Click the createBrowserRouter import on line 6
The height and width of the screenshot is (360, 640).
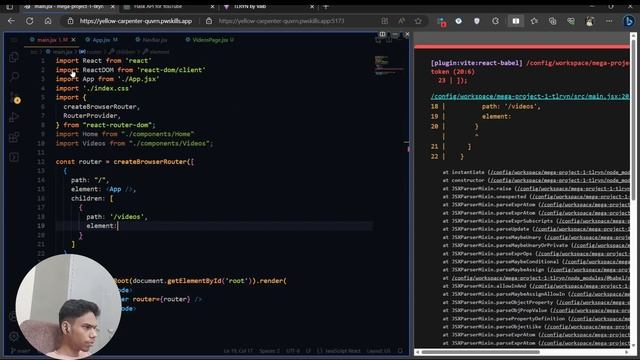tap(100, 107)
